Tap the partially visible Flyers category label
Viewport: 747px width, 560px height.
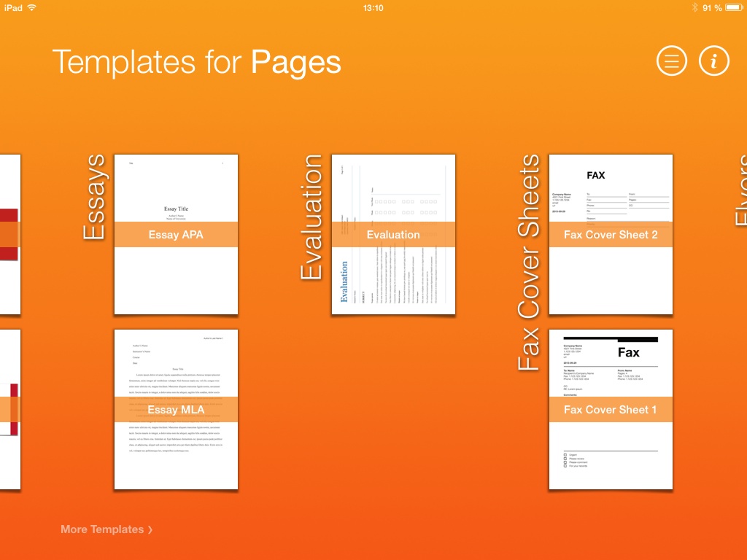pos(740,190)
